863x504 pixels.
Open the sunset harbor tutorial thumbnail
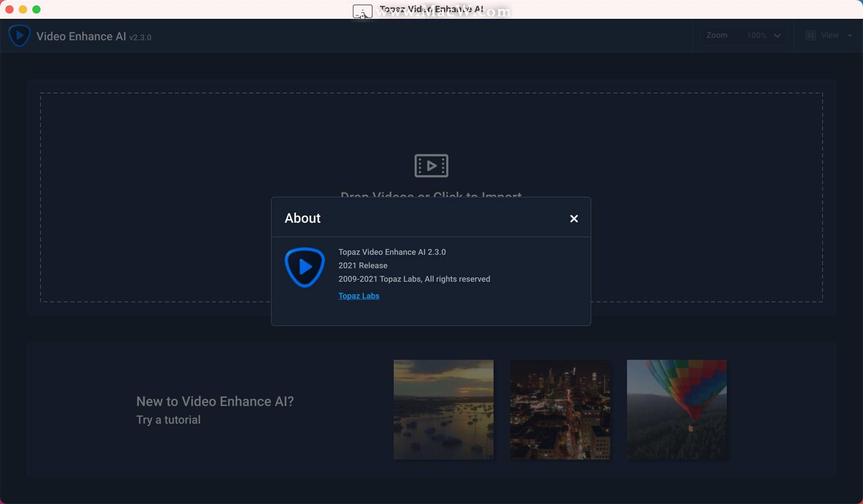point(443,410)
